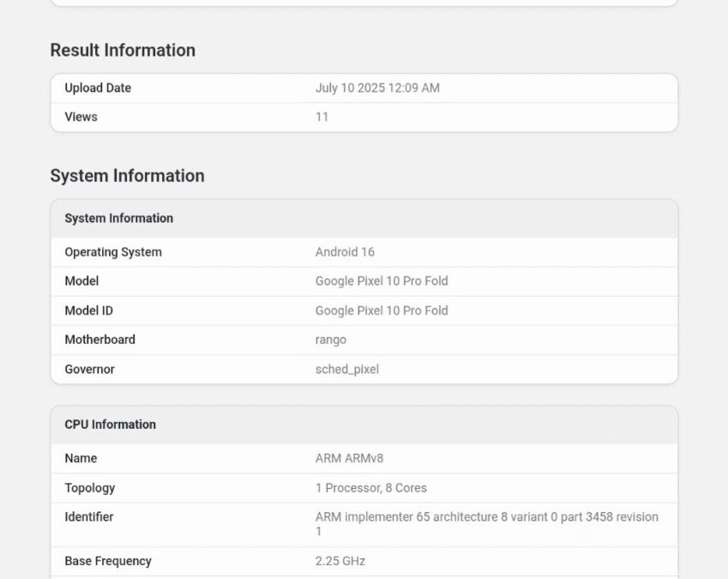Select the sched_pixel governor value
This screenshot has width=728, height=579.
(x=347, y=370)
